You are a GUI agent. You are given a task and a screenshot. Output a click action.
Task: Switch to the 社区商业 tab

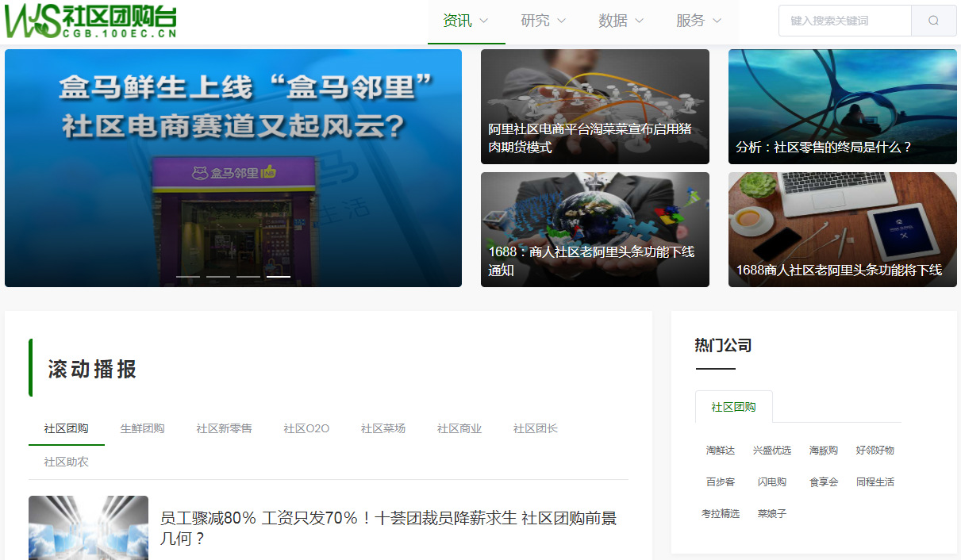pos(459,428)
